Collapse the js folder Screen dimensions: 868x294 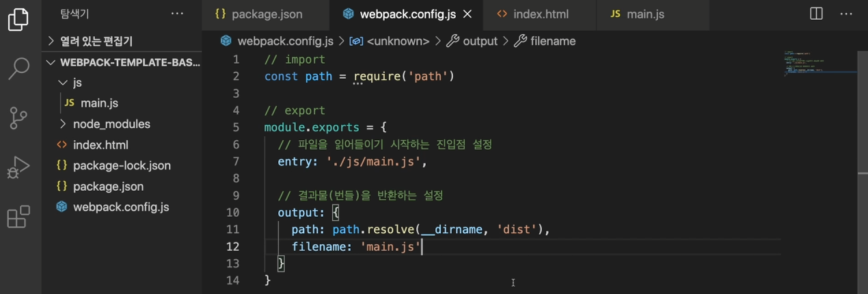click(122, 82)
